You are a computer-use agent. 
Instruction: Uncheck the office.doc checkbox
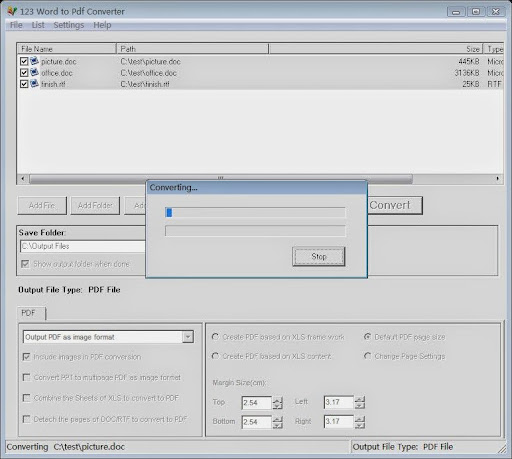24,73
